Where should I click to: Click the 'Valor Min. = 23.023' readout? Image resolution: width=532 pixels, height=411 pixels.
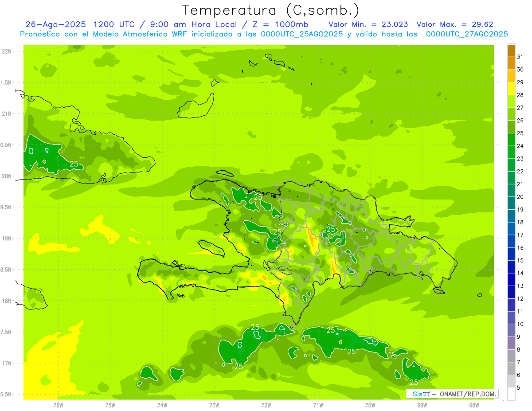pos(368,24)
